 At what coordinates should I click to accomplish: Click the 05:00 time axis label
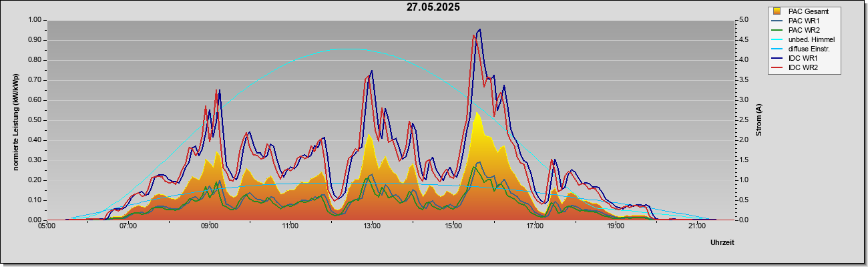(47, 226)
